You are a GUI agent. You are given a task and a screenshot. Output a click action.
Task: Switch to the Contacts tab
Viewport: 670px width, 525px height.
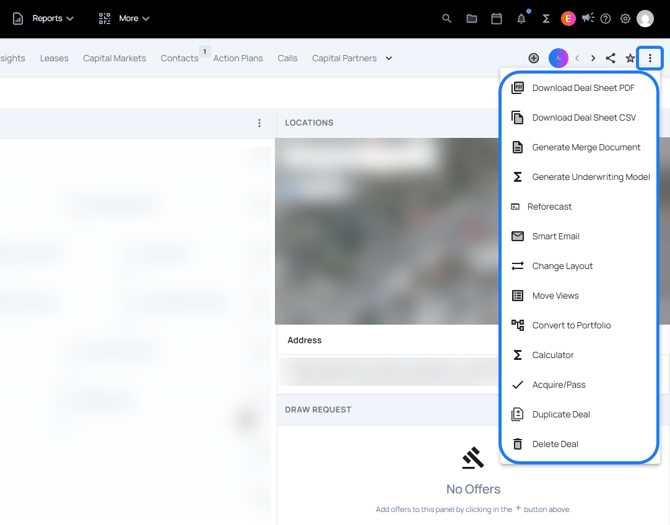(x=179, y=58)
